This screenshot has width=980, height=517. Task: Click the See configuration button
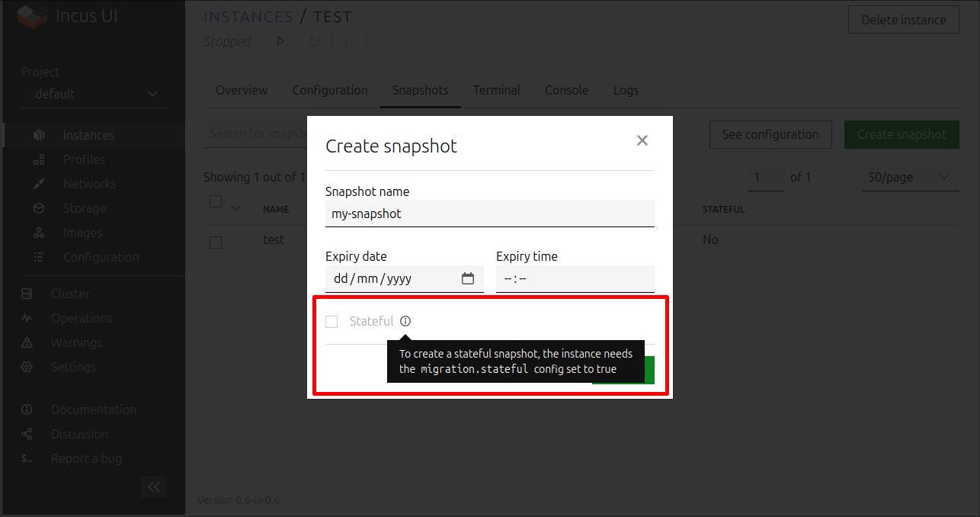[770, 134]
